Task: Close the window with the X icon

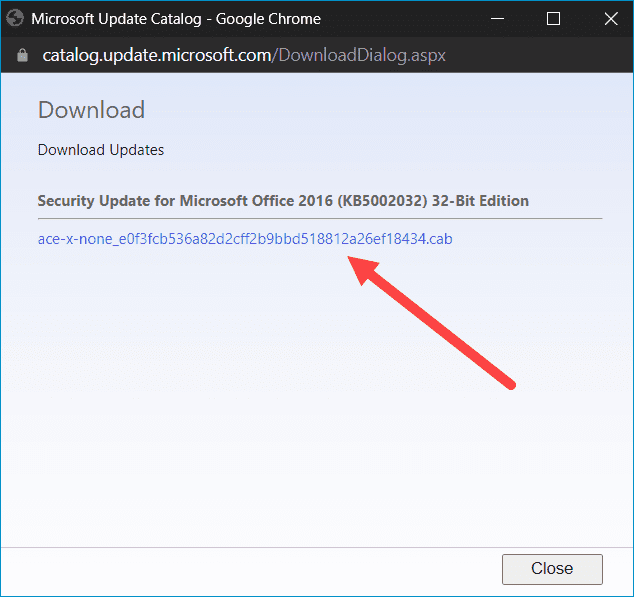Action: (x=611, y=19)
